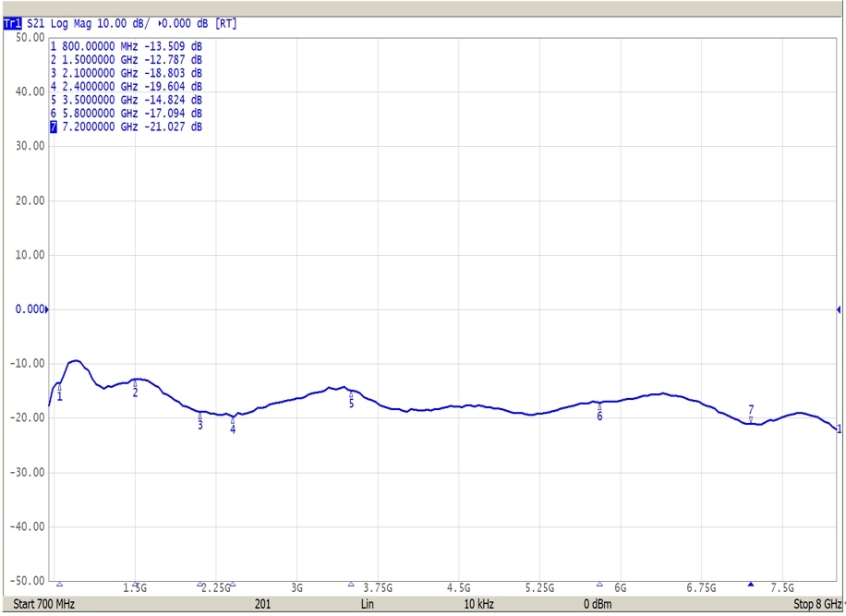The image size is (846, 616).
Task: Select marker 4 on the curve
Action: pyautogui.click(x=233, y=424)
